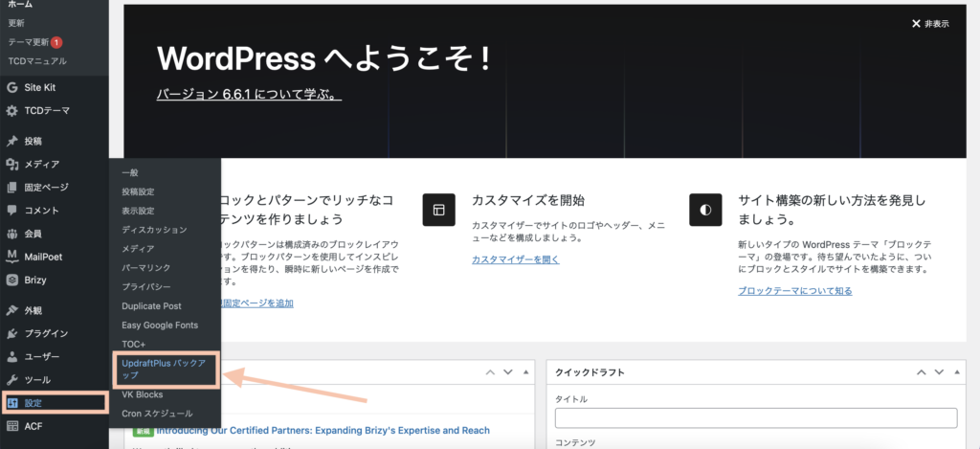980x449 pixels.
Task: Move the left dashboard widget down
Action: (x=507, y=372)
